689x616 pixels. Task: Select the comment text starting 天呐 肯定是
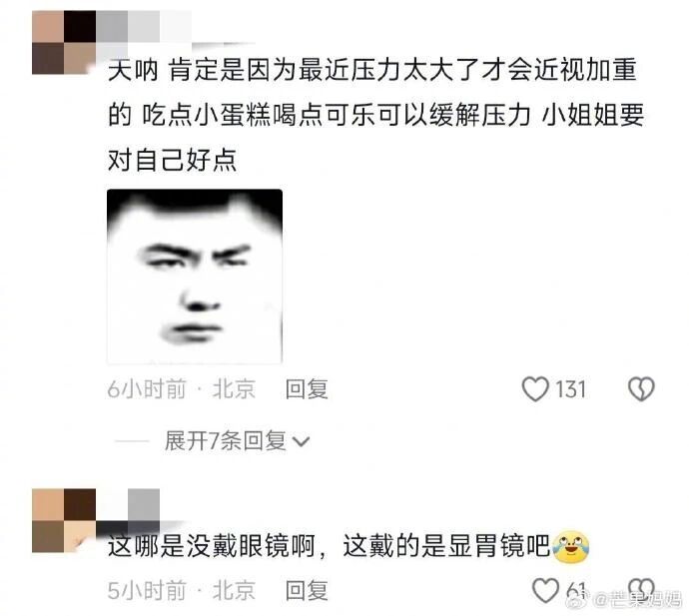(x=376, y=115)
